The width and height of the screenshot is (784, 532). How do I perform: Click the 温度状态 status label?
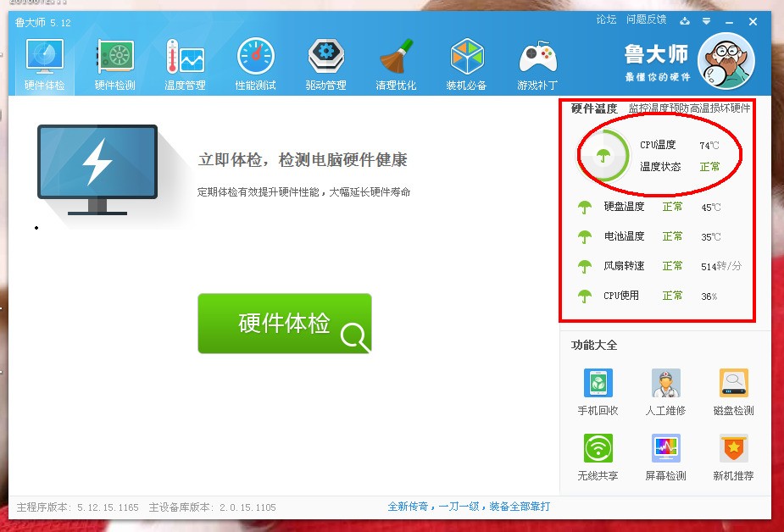point(660,167)
